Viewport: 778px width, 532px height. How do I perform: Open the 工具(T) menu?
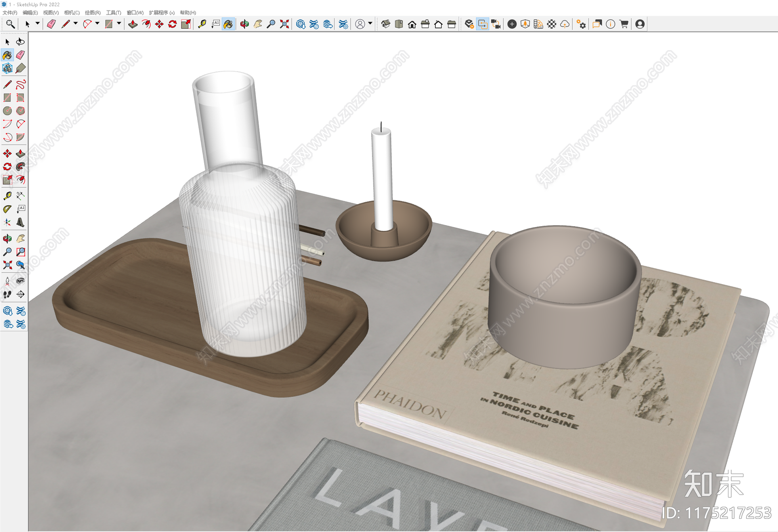tap(113, 13)
